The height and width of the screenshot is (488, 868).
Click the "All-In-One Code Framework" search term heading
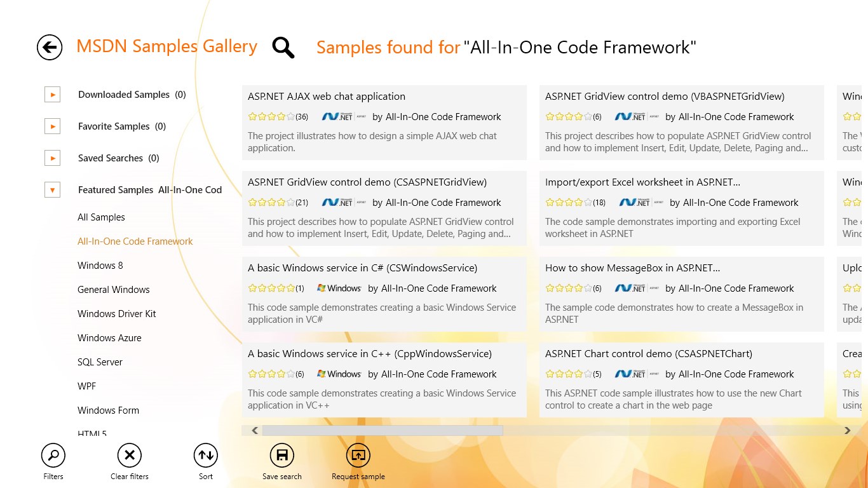580,47
